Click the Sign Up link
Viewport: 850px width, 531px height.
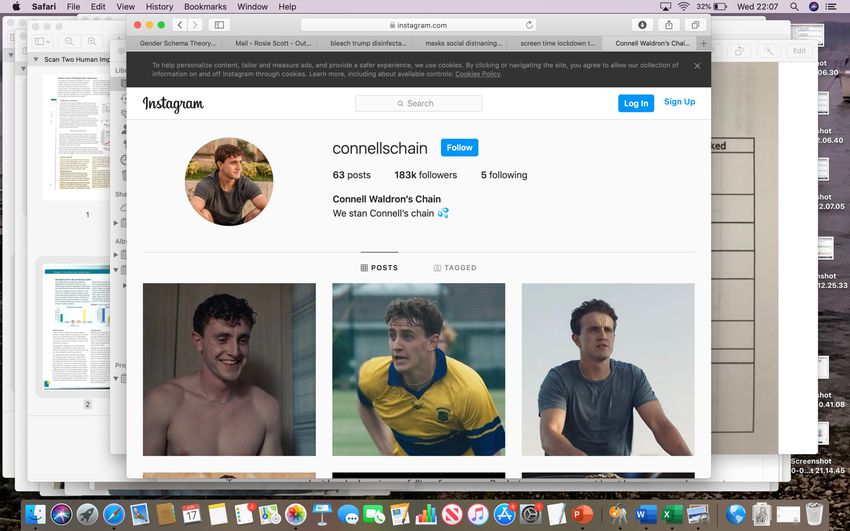[x=679, y=102]
